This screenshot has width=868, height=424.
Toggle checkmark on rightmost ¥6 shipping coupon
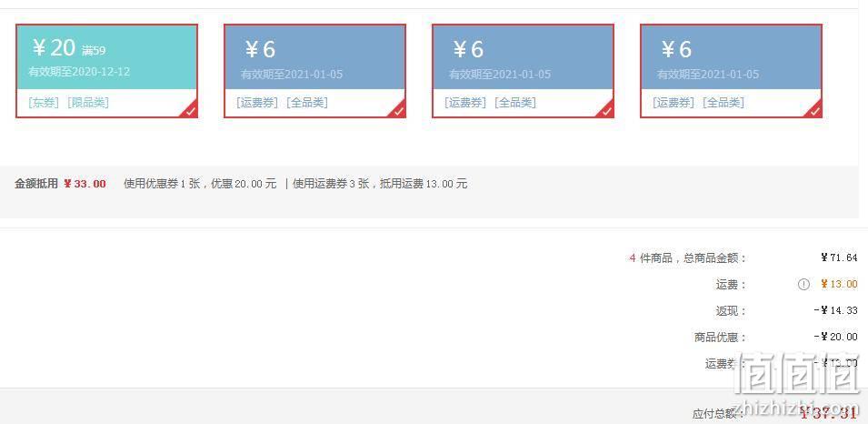(813, 110)
